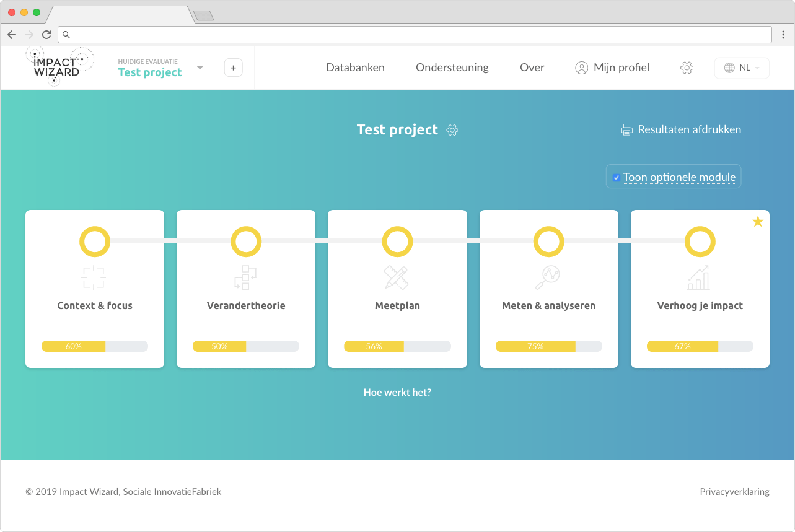Click the globe icon in language selector

coord(729,68)
